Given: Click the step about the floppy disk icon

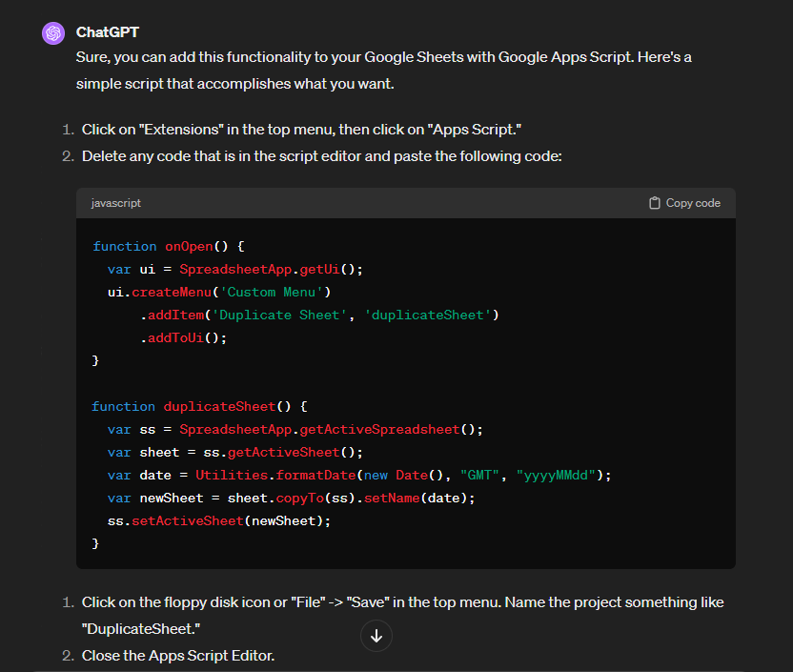Looking at the screenshot, I should 402,616.
